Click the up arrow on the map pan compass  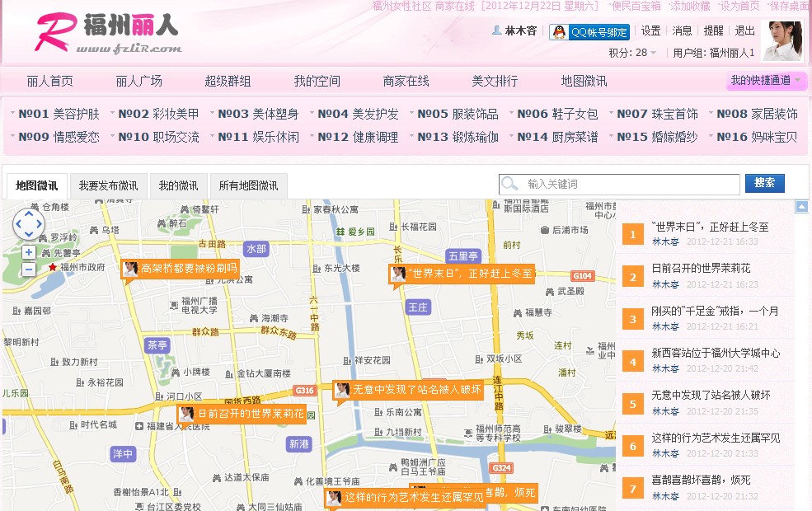point(29,213)
